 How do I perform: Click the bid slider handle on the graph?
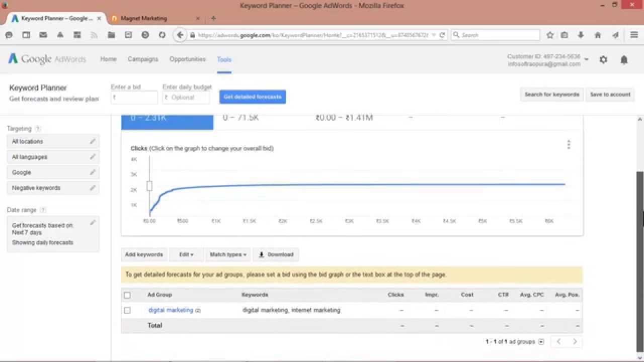point(149,186)
